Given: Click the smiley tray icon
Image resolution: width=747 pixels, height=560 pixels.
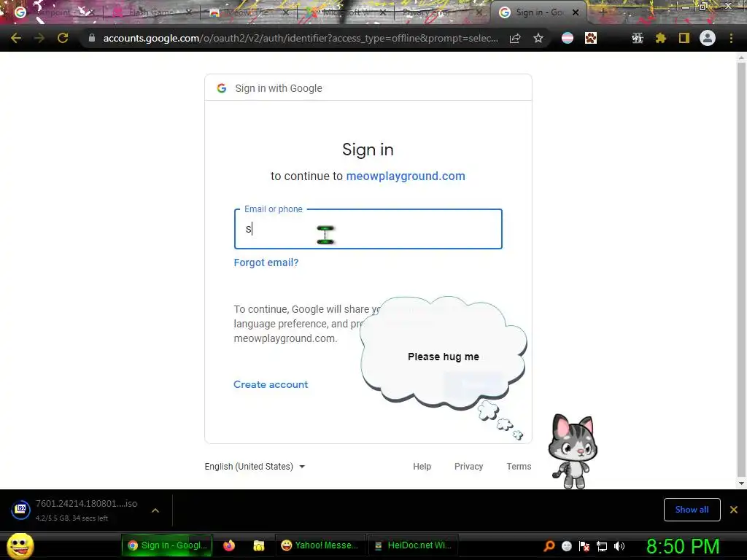Looking at the screenshot, I should click(x=566, y=546).
